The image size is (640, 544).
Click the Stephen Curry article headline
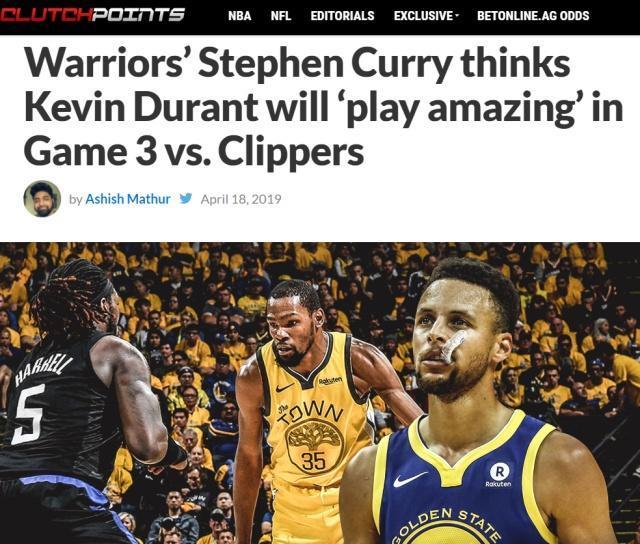point(323,107)
